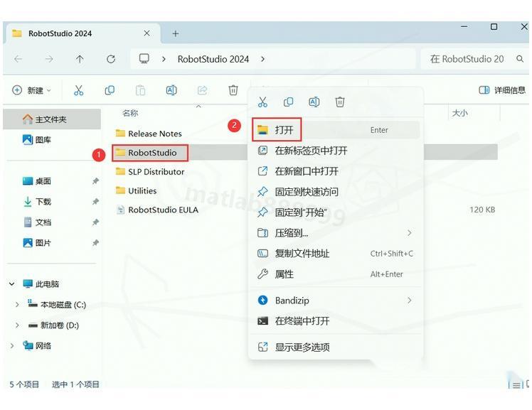Open Documents in quick access
532x410 pixels.
(x=37, y=222)
